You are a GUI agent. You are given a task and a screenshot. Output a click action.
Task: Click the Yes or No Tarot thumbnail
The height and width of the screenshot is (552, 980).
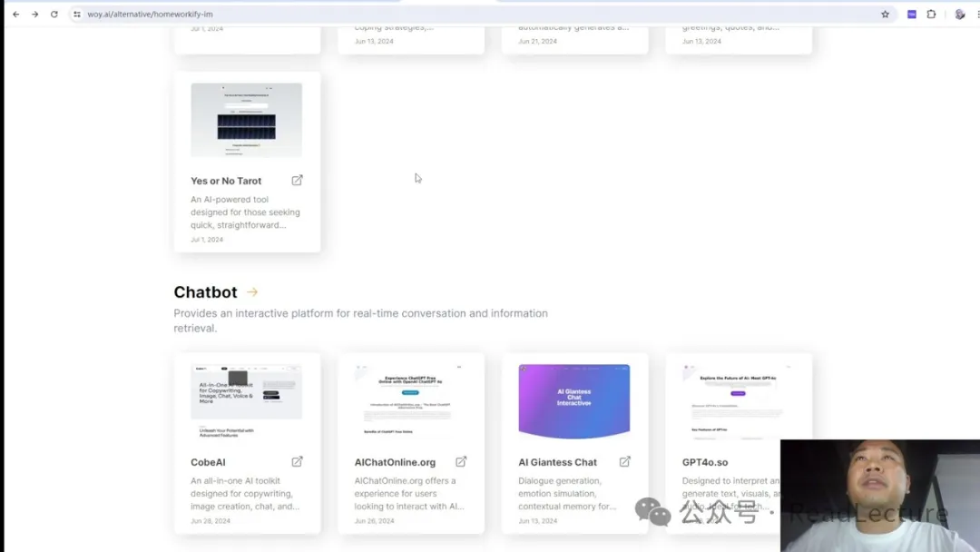pyautogui.click(x=246, y=120)
